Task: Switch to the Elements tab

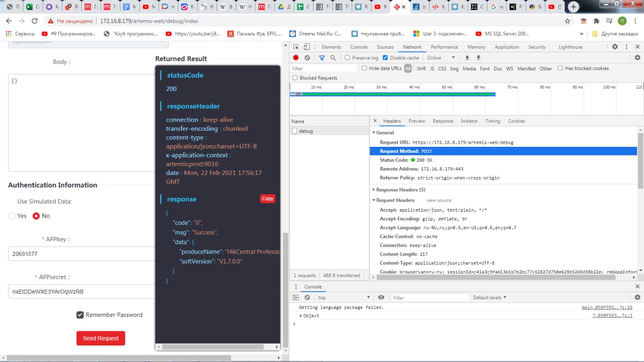Action: pyautogui.click(x=331, y=47)
